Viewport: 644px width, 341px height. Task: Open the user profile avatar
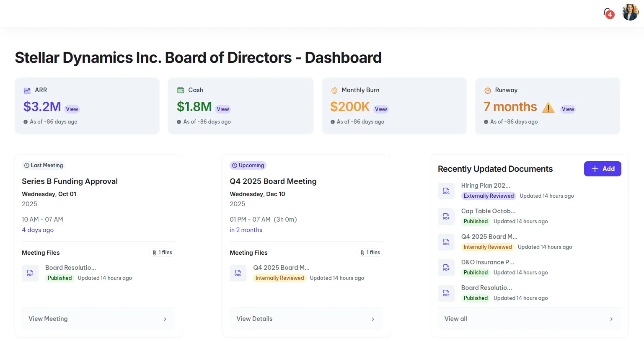point(630,12)
